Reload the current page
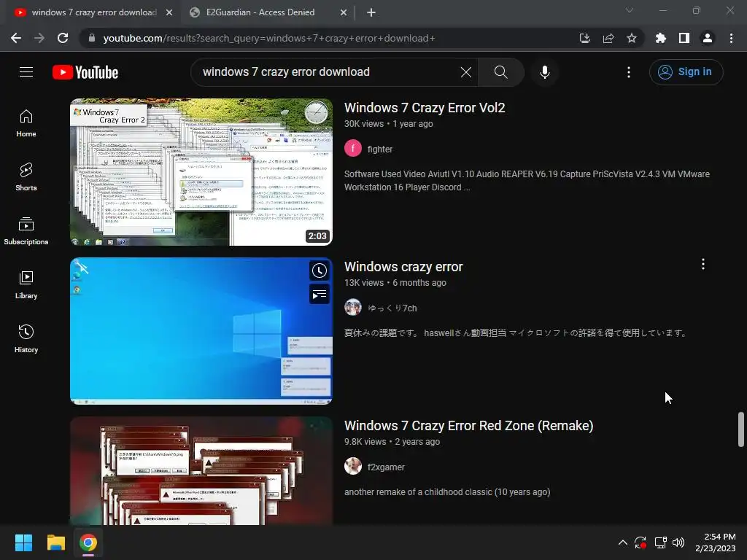Viewport: 747px width, 560px height. (63, 38)
